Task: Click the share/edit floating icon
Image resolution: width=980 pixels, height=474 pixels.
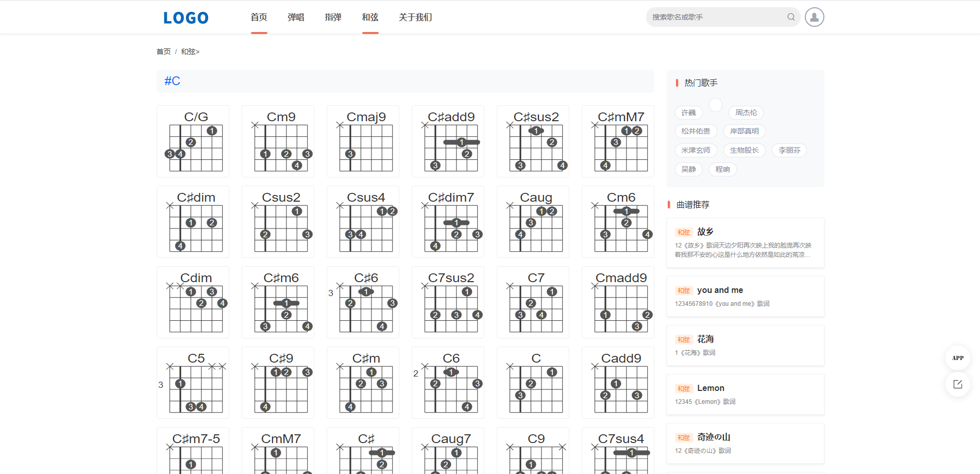Action: (957, 384)
